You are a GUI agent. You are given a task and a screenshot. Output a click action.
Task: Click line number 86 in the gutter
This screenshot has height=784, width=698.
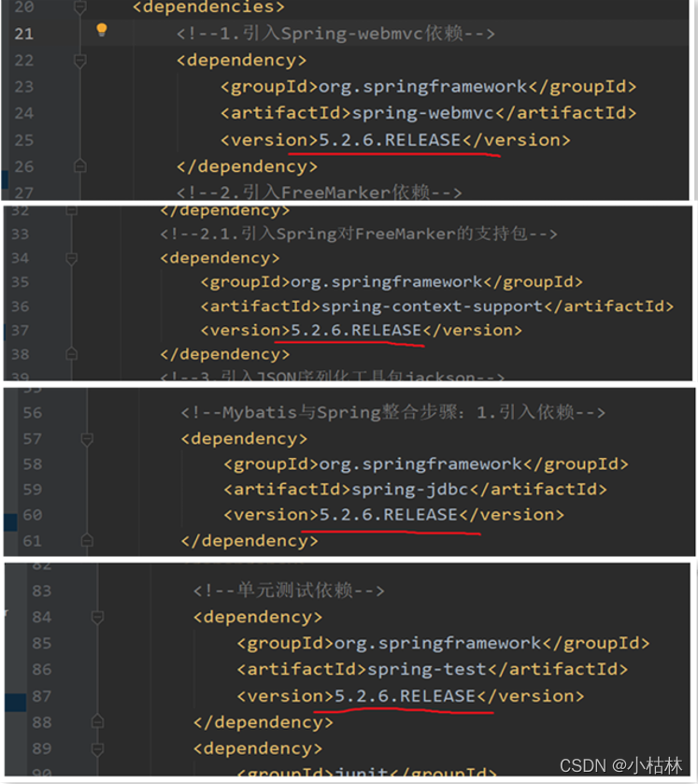point(41,669)
